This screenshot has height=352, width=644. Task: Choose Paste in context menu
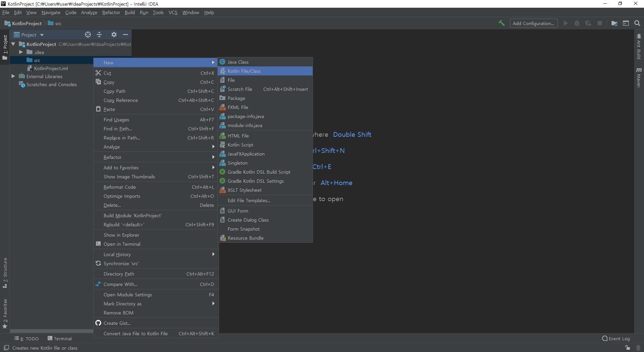tap(156, 109)
